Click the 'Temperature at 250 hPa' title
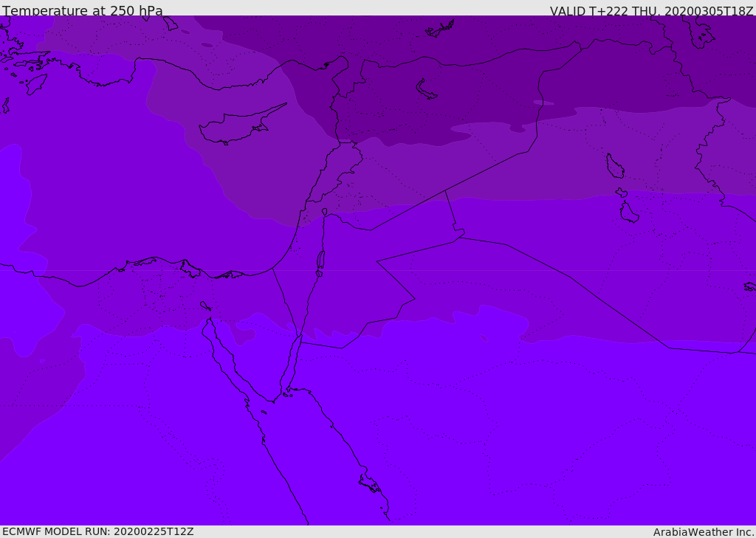Viewport: 756px width, 538px height. 83,10
